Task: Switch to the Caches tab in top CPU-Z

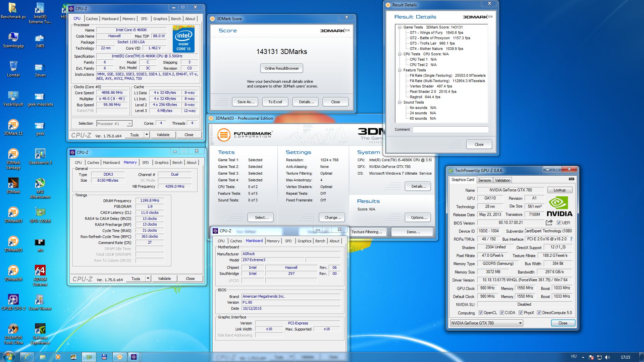Action: tap(92, 19)
